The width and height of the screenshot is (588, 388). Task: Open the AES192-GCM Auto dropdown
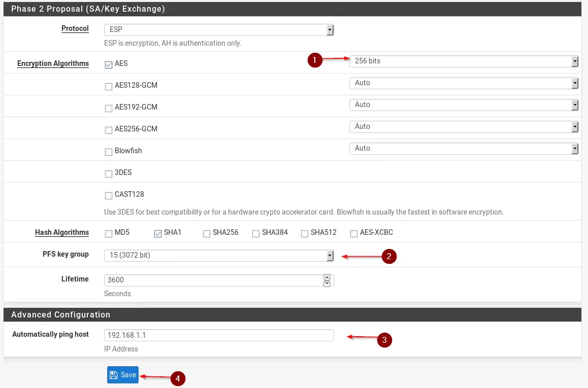coord(464,104)
